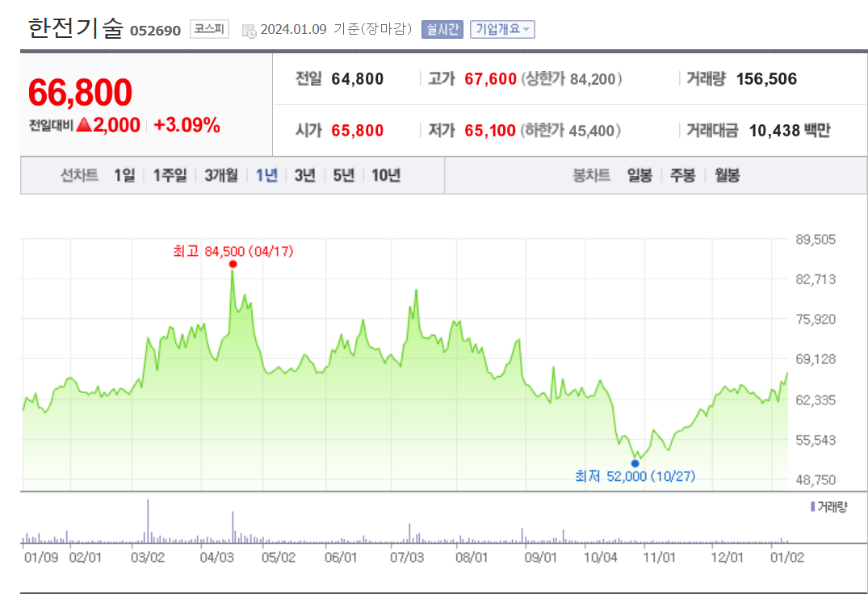Screen dimensions: 868x594
Task: Select the 3년 line chart tab
Action: point(304,175)
